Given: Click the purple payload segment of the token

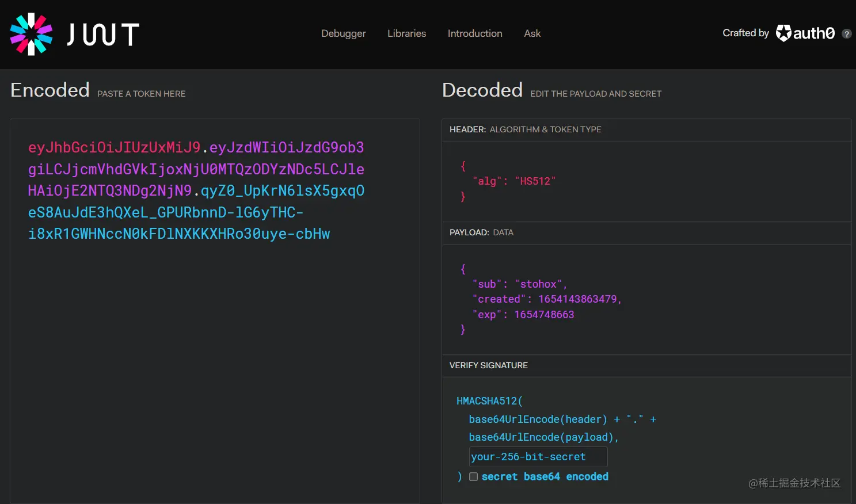Looking at the screenshot, I should pos(196,170).
